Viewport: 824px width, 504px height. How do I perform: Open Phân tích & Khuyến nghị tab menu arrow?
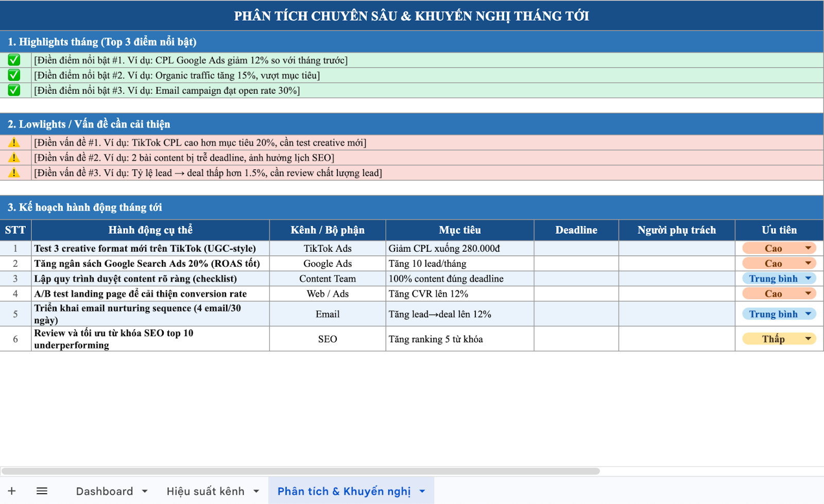click(422, 491)
